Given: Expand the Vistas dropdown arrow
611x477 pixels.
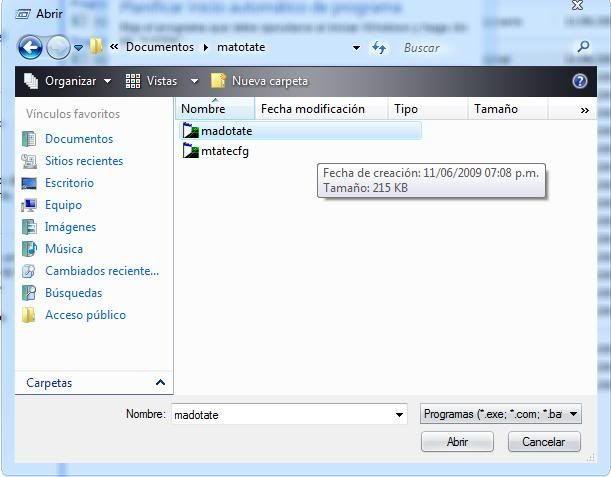Looking at the screenshot, I should point(194,81).
